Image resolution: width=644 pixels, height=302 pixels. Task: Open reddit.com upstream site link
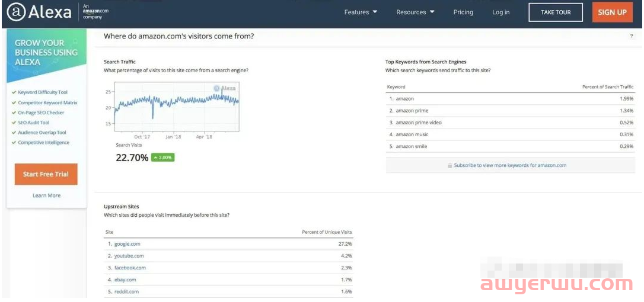point(126,291)
